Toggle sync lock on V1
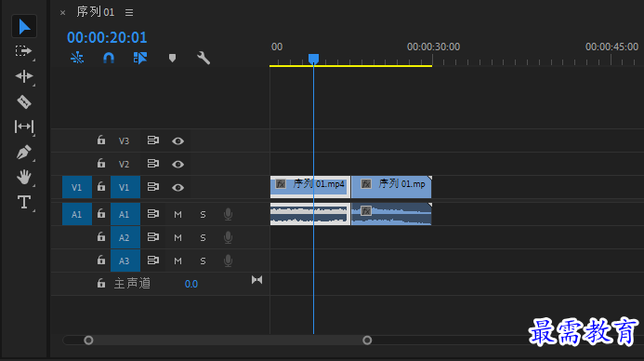The image size is (644, 361). coord(153,187)
